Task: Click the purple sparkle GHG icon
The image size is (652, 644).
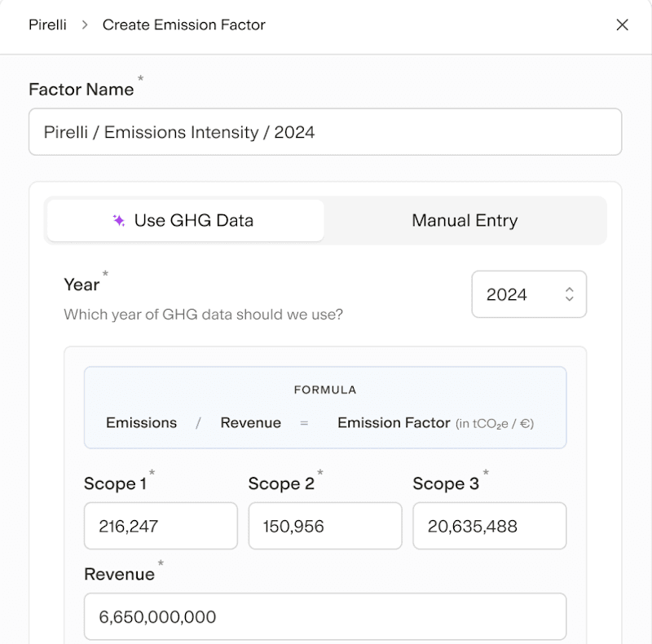Action: point(119,220)
